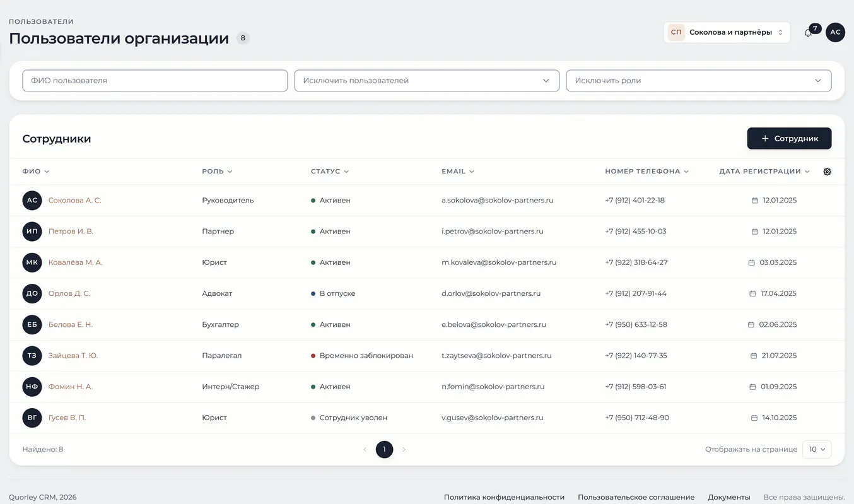Click the ТЗ avatar for Зайцева
This screenshot has width=854, height=504.
click(x=32, y=356)
